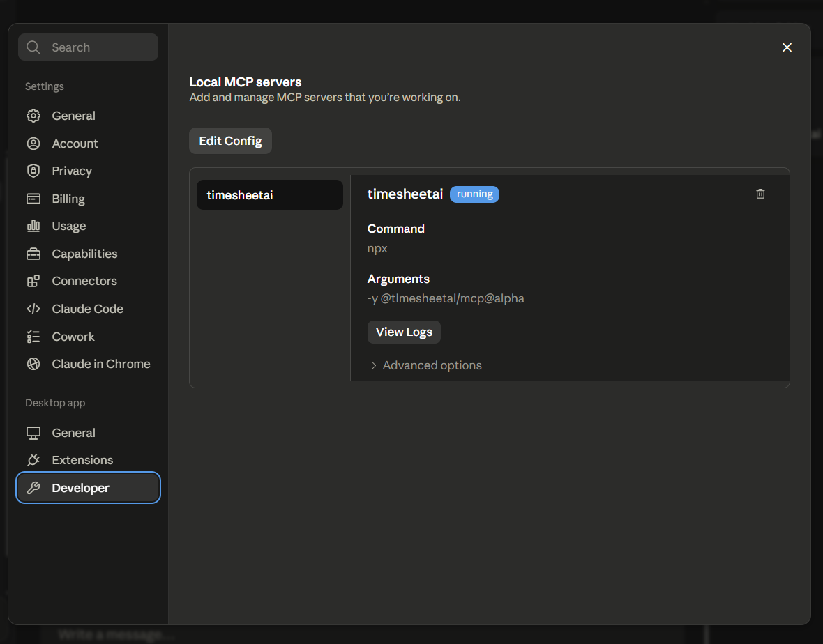Click the Claude in Chrome globe icon
Viewport: 823px width, 644px height.
click(x=33, y=364)
